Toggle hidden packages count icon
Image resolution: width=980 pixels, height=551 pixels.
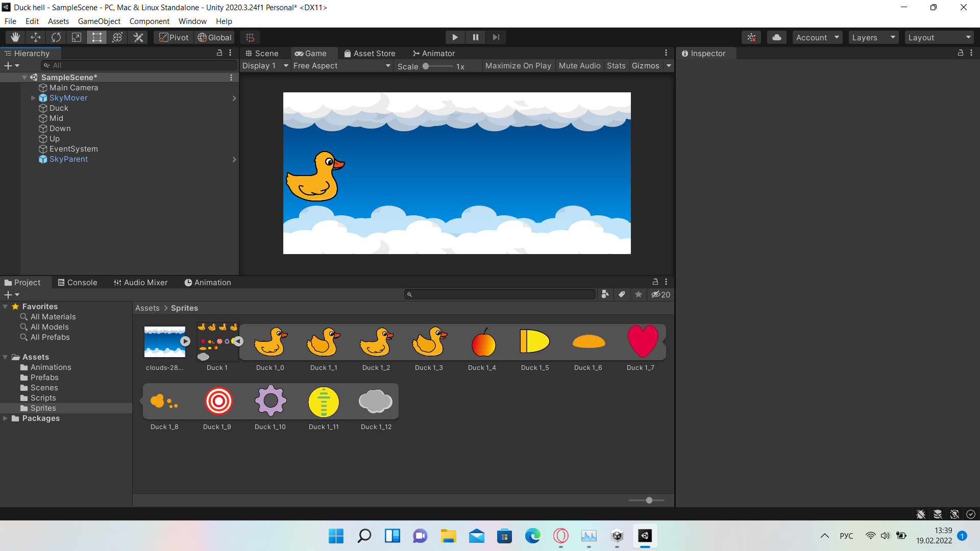tap(660, 294)
